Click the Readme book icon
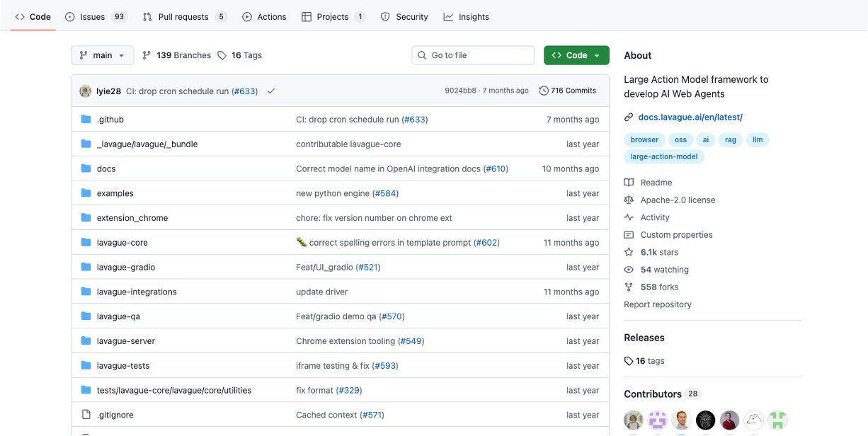Screen dimensions: 868x436 629,183
